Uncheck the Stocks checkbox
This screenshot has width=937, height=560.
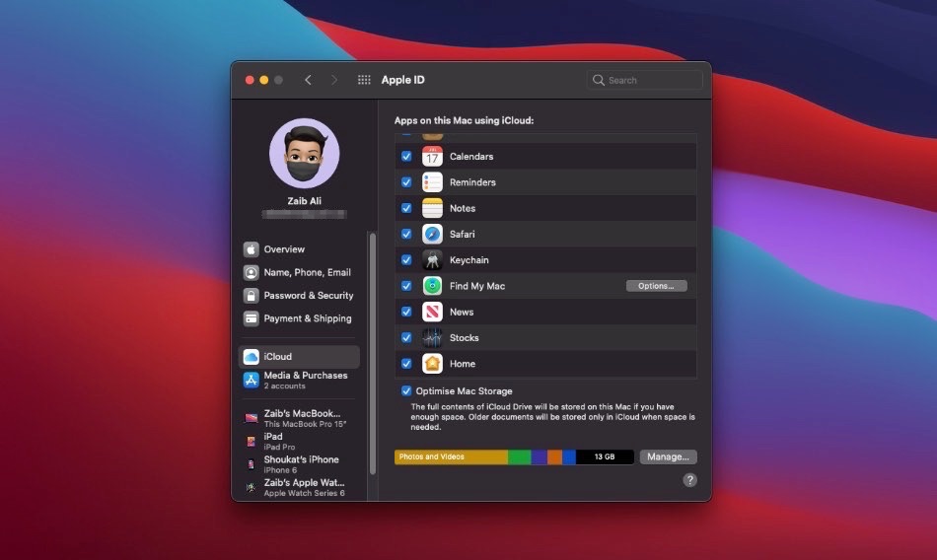(x=406, y=337)
